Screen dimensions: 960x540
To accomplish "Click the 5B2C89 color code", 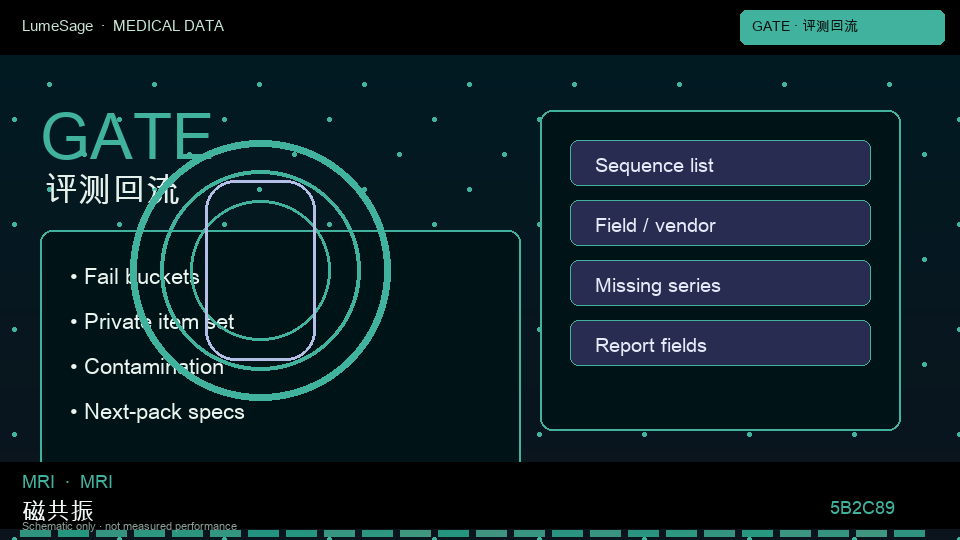I will pos(862,508).
